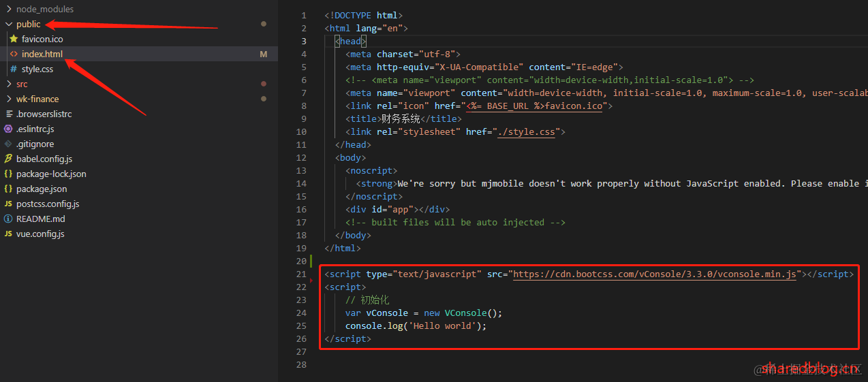Click the // 初始化 comment
The image size is (868, 382).
click(x=367, y=300)
